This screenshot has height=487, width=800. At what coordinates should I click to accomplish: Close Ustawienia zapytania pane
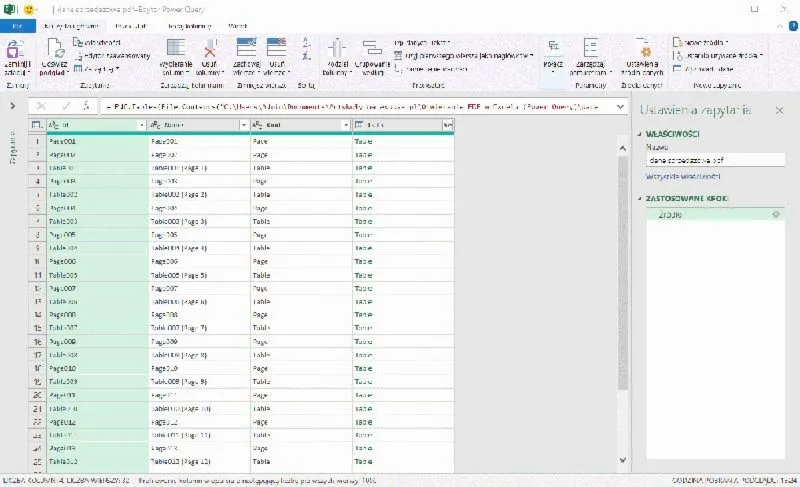779,110
